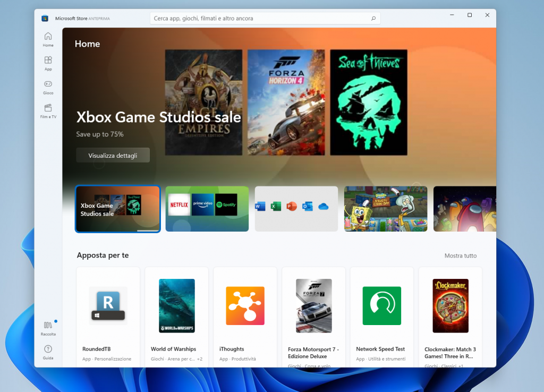Click the Save up to 75% text
This screenshot has width=544, height=392.
coord(100,134)
